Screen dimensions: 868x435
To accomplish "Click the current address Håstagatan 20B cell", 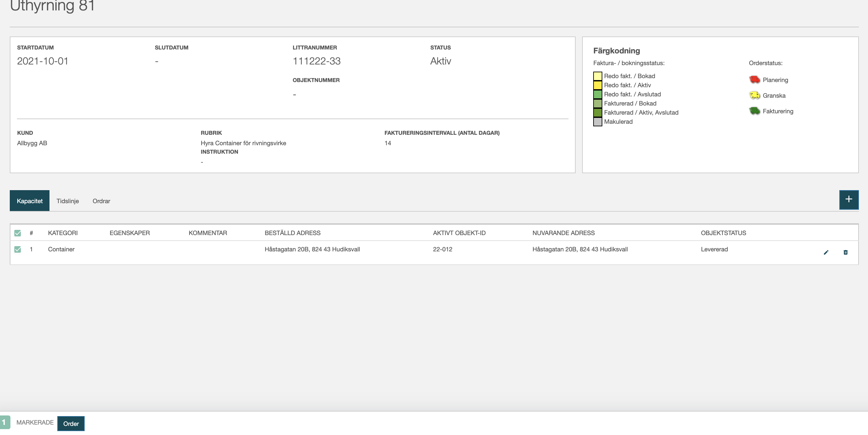I will pyautogui.click(x=580, y=249).
